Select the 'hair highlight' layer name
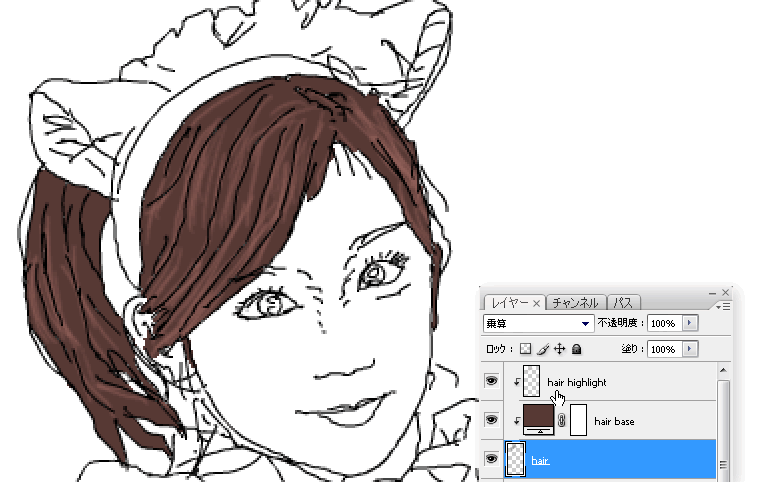The height and width of the screenshot is (482, 759). point(577,382)
